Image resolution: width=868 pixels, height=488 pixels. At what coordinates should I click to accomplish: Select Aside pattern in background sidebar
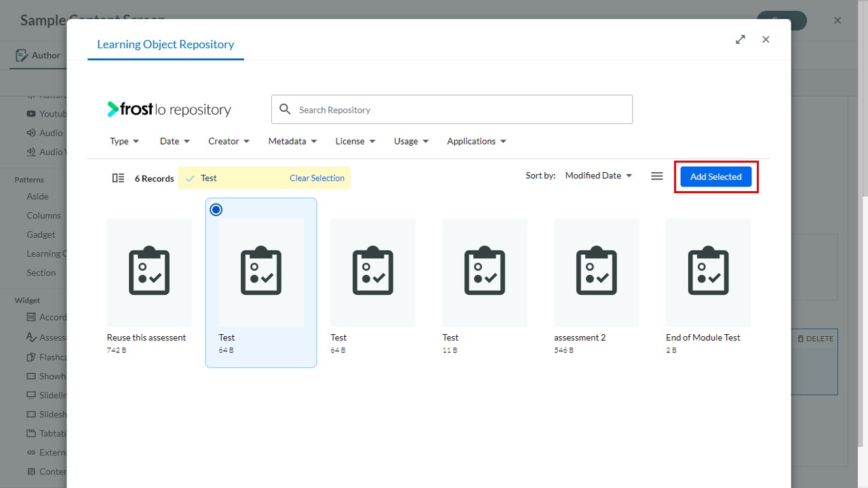37,197
